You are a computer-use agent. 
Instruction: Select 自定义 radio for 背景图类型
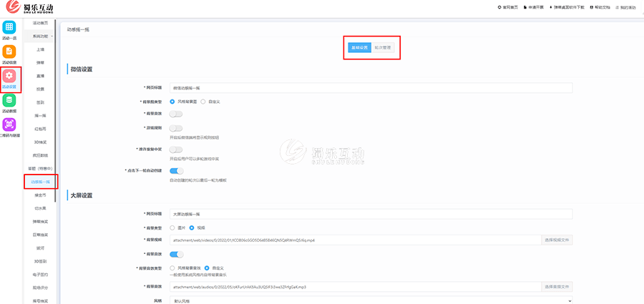(x=203, y=102)
